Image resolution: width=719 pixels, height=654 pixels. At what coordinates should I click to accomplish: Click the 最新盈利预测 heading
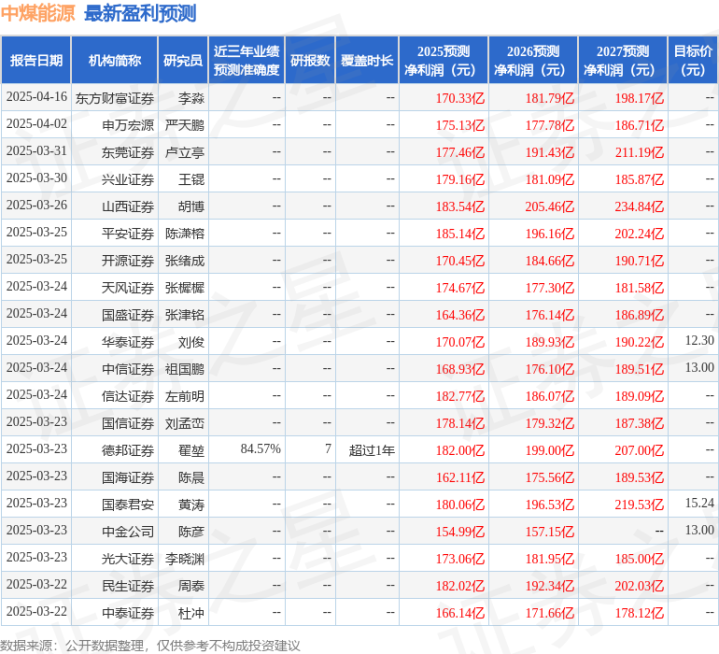pyautogui.click(x=140, y=13)
